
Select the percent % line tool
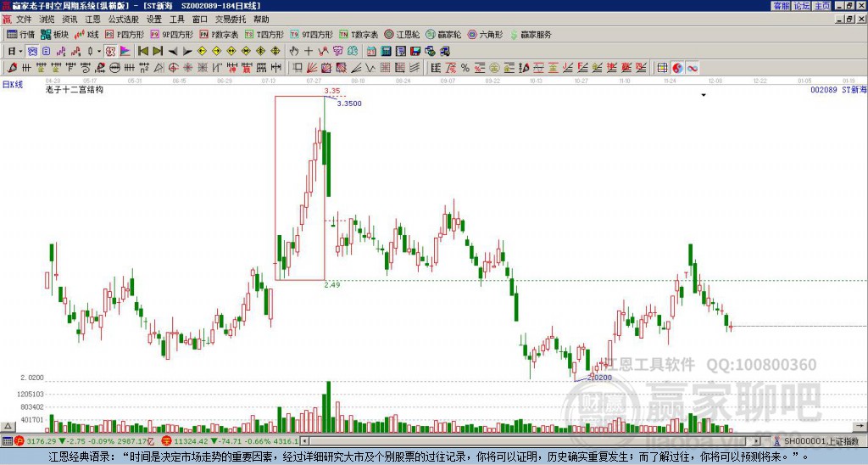coord(465,68)
